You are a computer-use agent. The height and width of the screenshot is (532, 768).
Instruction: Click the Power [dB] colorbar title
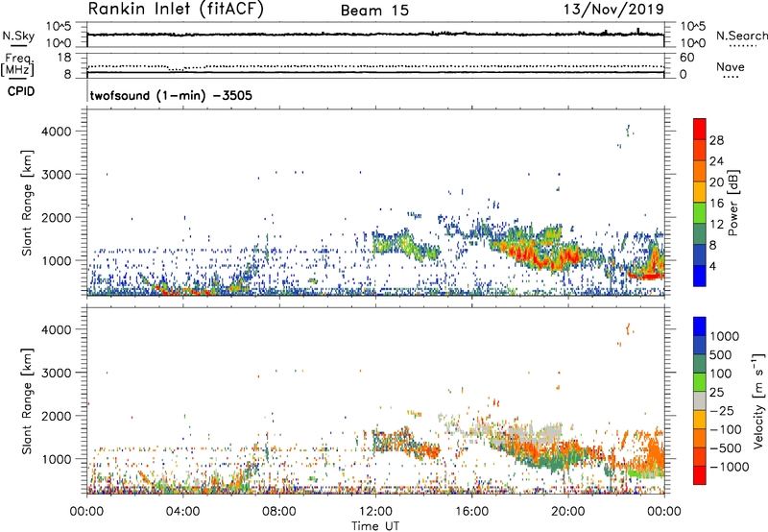point(732,203)
